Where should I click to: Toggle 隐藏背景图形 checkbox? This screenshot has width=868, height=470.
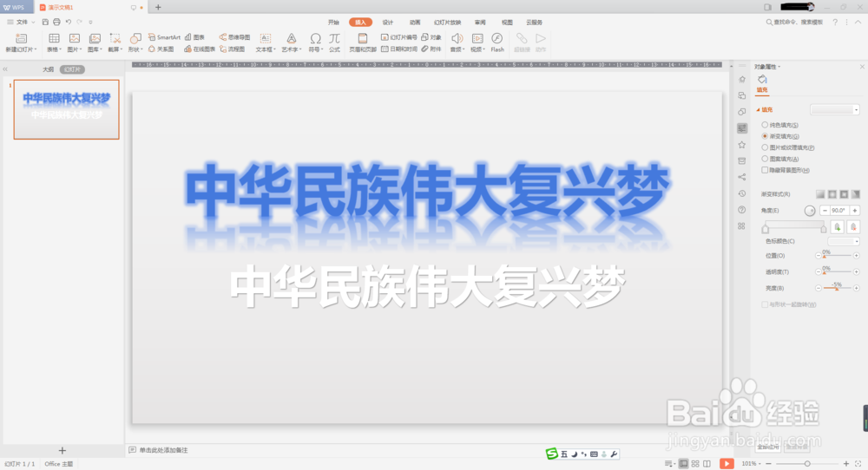[x=765, y=170]
